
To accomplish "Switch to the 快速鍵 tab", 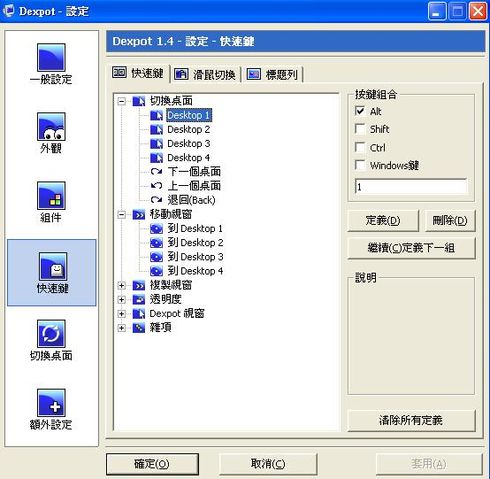I will (x=139, y=73).
